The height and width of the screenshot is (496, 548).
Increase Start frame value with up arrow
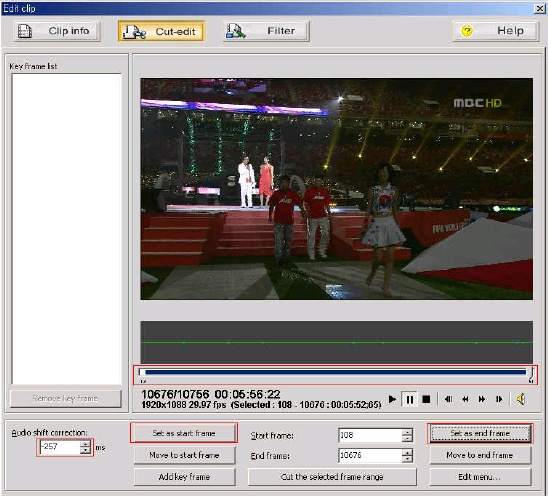(x=407, y=432)
